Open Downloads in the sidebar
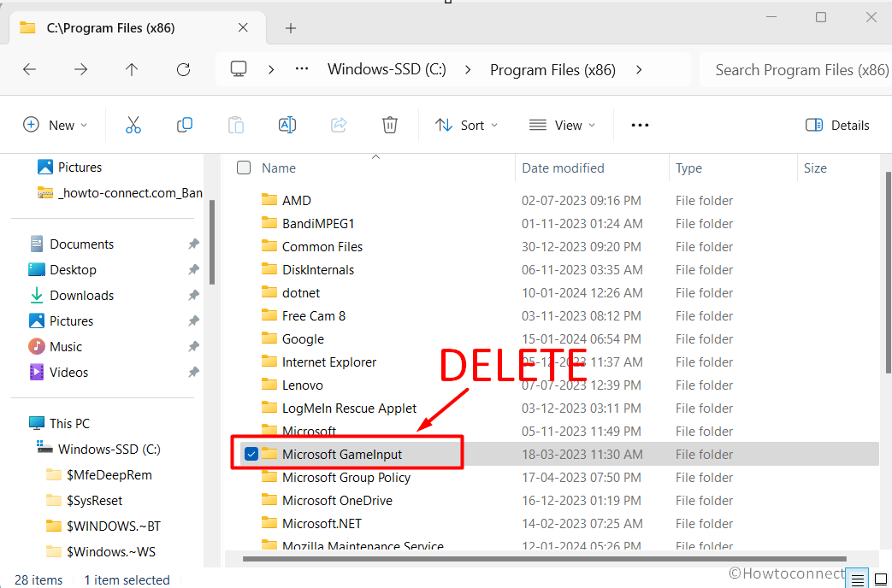 click(x=81, y=296)
